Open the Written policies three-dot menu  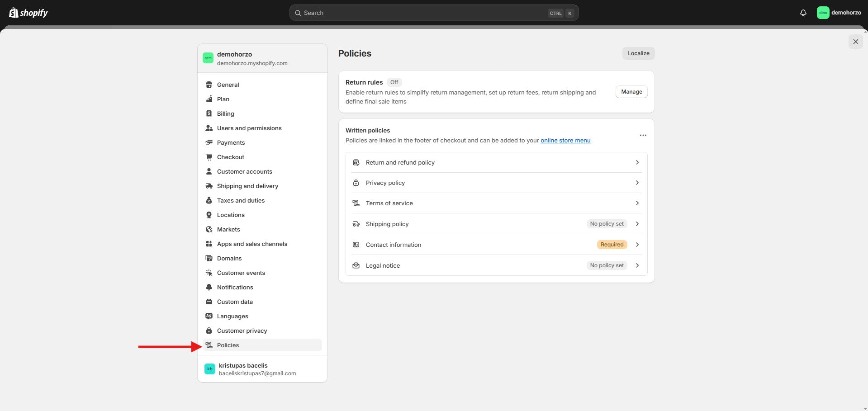pos(643,135)
